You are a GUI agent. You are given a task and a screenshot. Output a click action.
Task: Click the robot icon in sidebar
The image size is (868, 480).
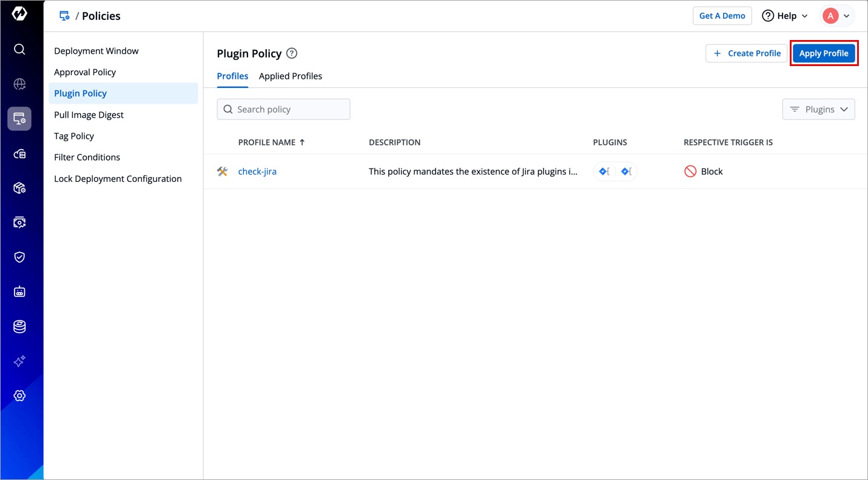tap(19, 292)
